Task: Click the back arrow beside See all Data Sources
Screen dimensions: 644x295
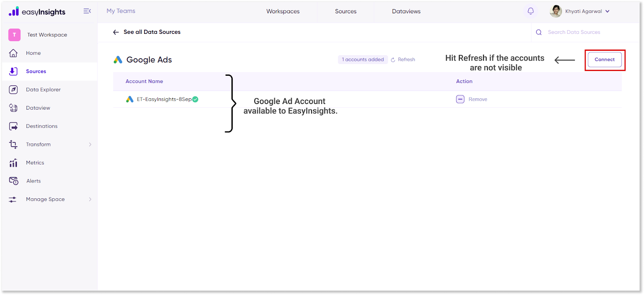Action: pyautogui.click(x=116, y=32)
